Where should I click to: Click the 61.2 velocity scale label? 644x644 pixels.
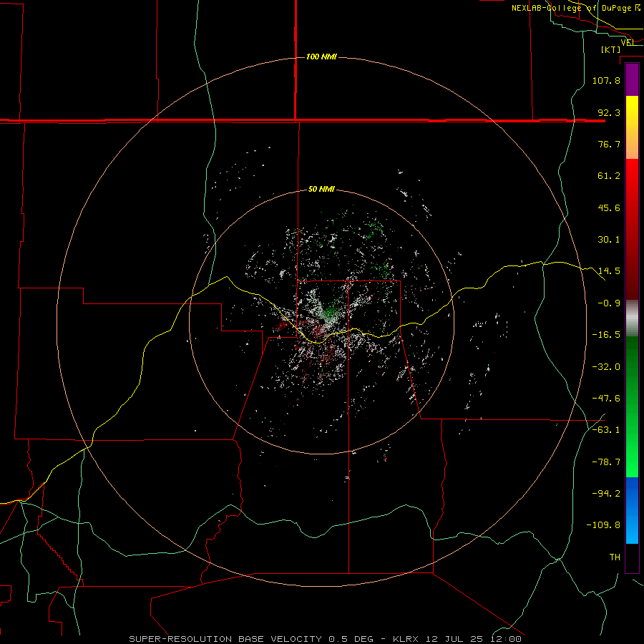point(609,176)
